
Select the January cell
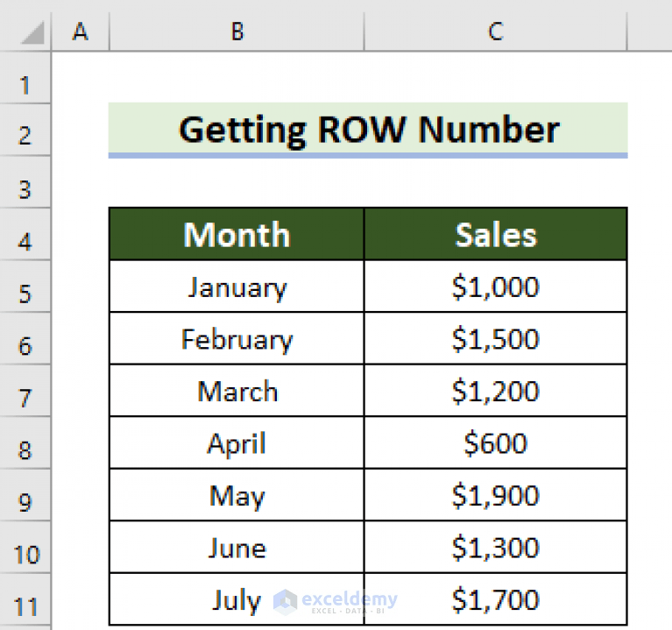click(x=237, y=287)
